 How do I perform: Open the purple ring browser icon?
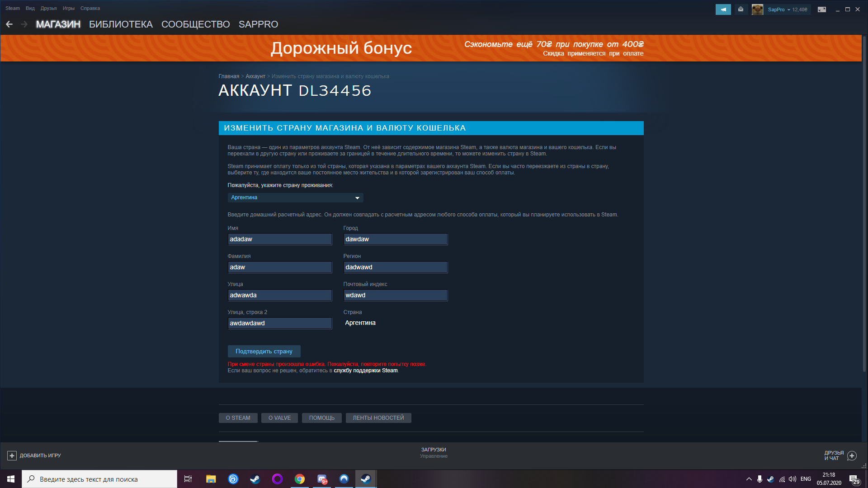277,479
